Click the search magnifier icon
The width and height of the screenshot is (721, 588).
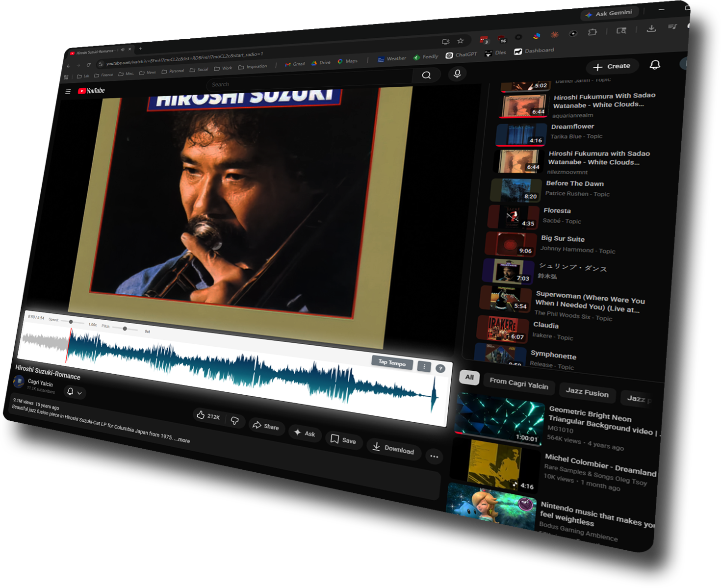[x=426, y=75]
